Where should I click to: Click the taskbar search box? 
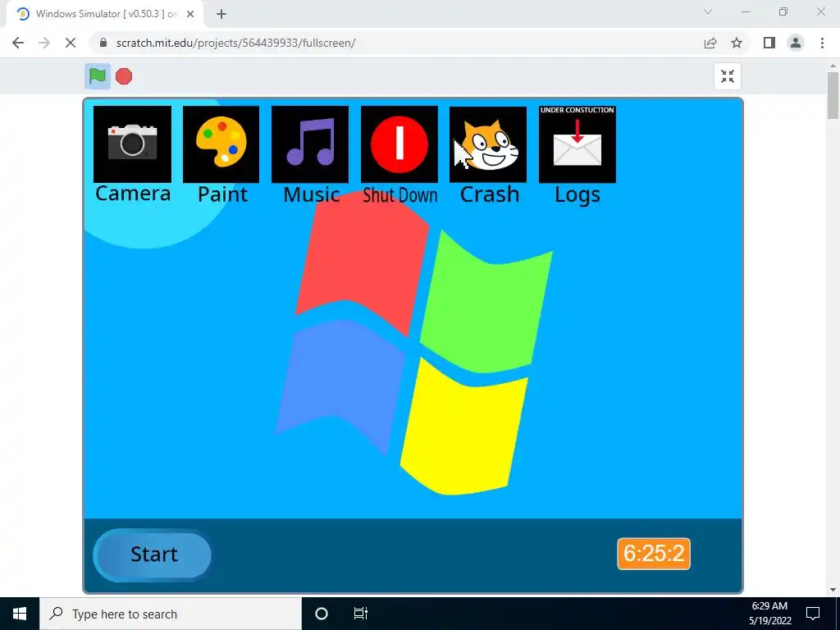pos(171,614)
